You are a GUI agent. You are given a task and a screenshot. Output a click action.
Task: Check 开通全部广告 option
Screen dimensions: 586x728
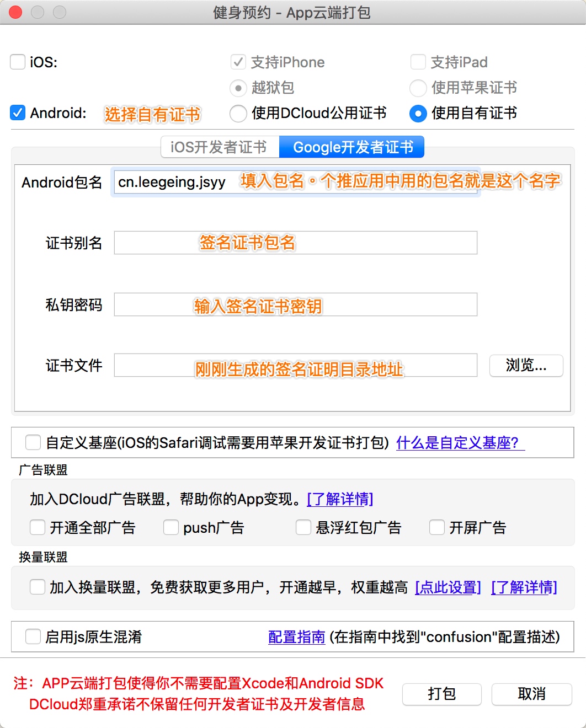click(38, 528)
